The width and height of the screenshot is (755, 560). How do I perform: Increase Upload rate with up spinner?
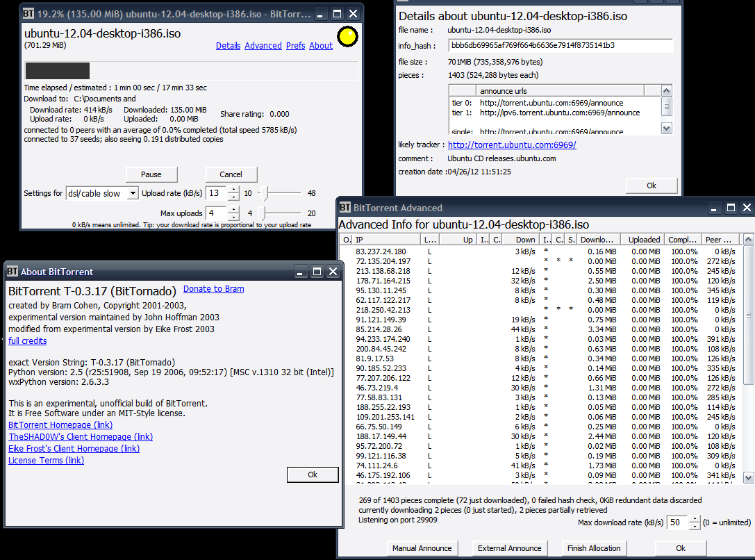[233, 190]
